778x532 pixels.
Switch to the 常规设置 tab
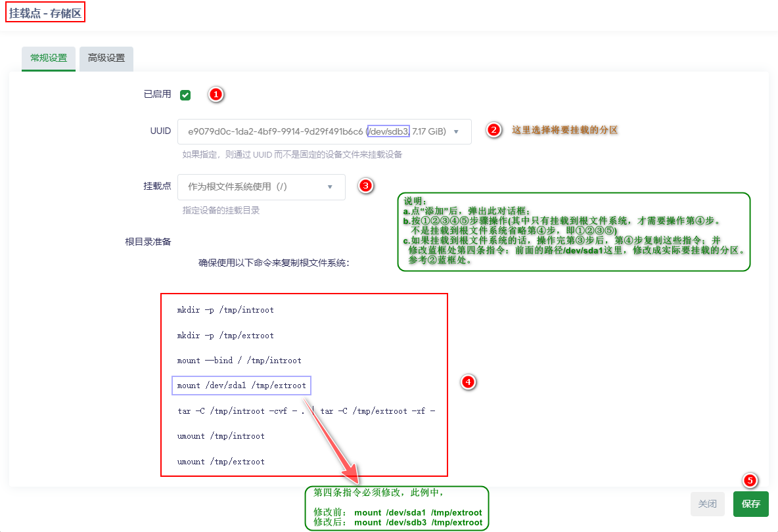pyautogui.click(x=49, y=58)
